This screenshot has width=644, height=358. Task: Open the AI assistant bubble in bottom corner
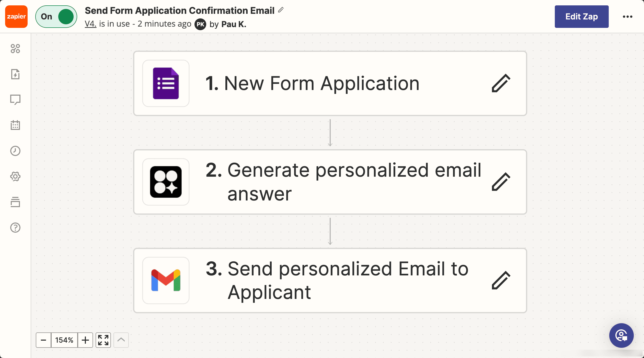[x=622, y=335]
